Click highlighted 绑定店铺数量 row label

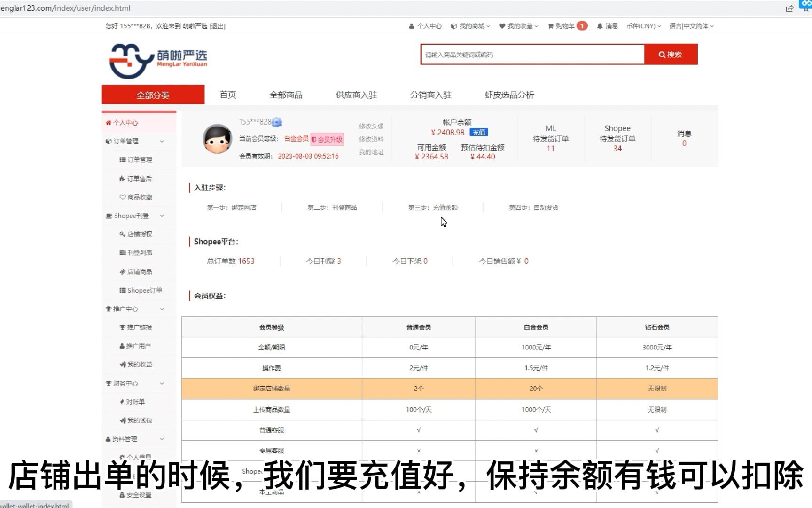272,389
